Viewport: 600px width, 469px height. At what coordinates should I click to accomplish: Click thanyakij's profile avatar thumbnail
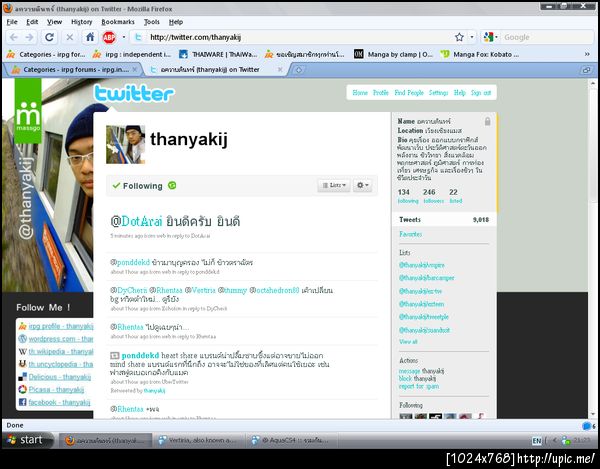(x=126, y=145)
